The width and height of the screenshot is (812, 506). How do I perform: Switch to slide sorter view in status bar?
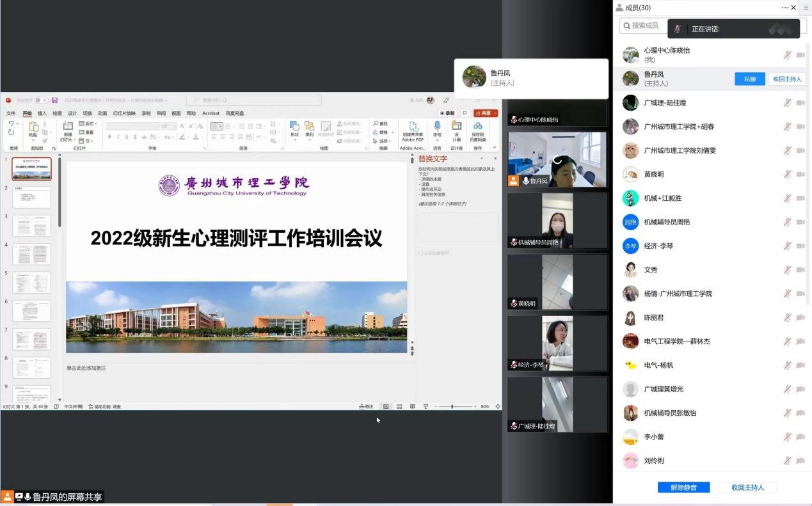coord(399,407)
